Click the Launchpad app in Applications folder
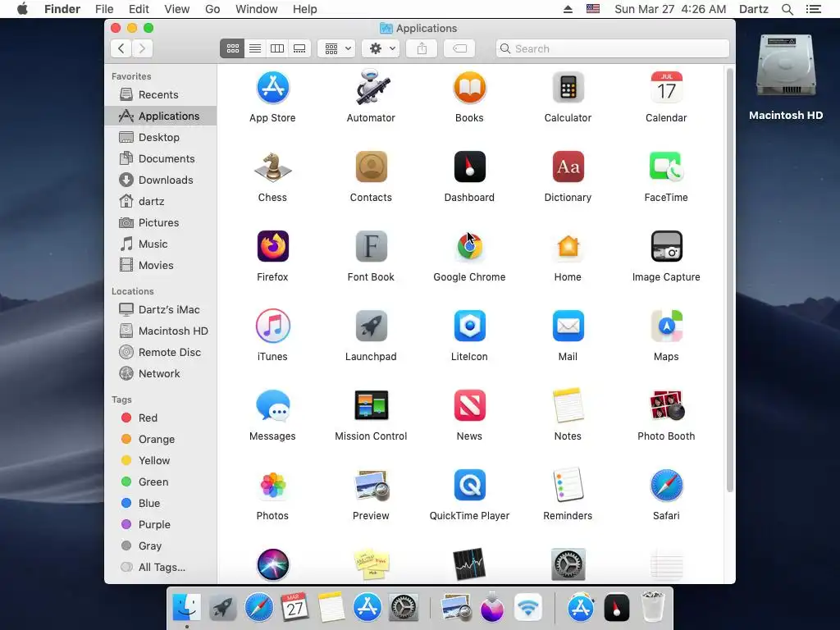The image size is (840, 630). (371, 326)
